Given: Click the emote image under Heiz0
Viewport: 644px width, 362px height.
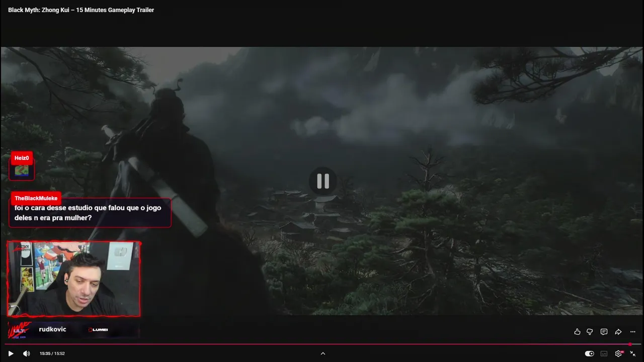Looking at the screenshot, I should (x=22, y=170).
